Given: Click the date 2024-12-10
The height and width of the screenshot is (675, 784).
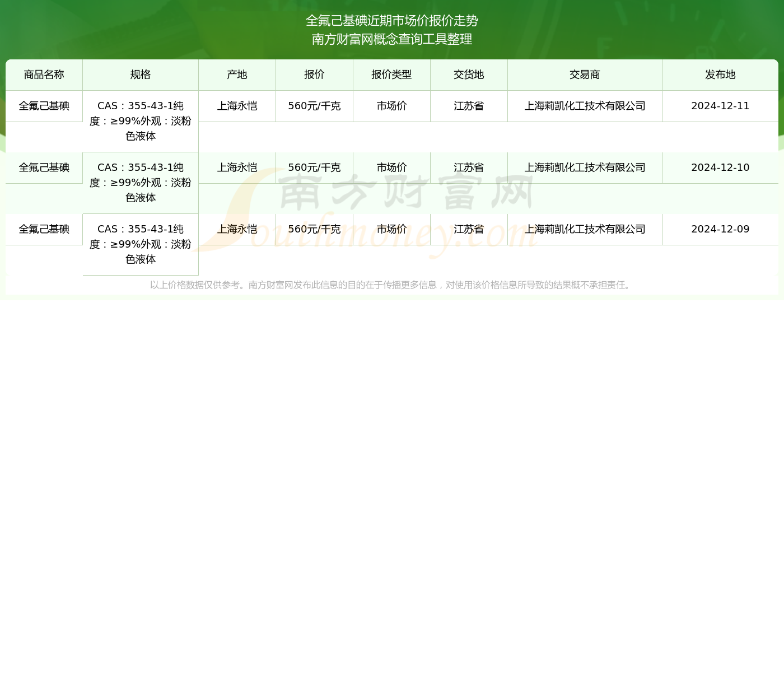Looking at the screenshot, I should pos(721,167).
